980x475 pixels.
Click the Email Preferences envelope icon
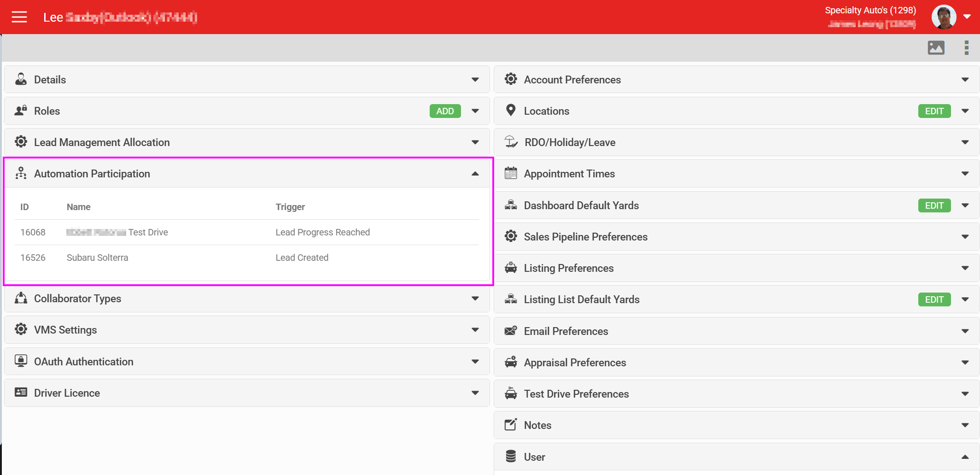click(x=510, y=331)
